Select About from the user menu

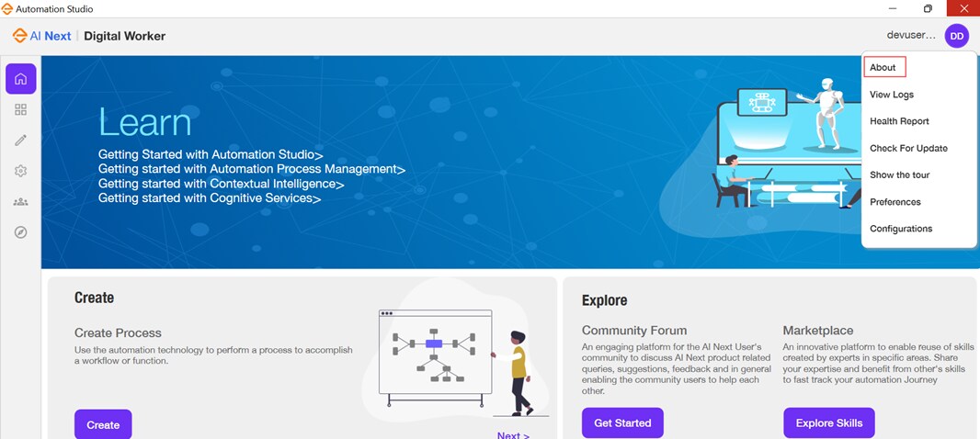(883, 67)
